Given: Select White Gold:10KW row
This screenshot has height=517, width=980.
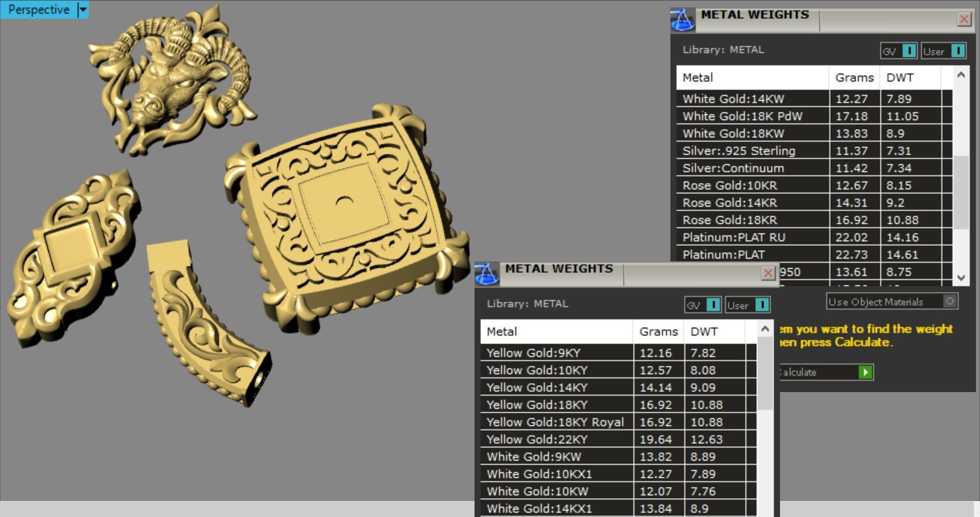Looking at the screenshot, I should pos(618,491).
